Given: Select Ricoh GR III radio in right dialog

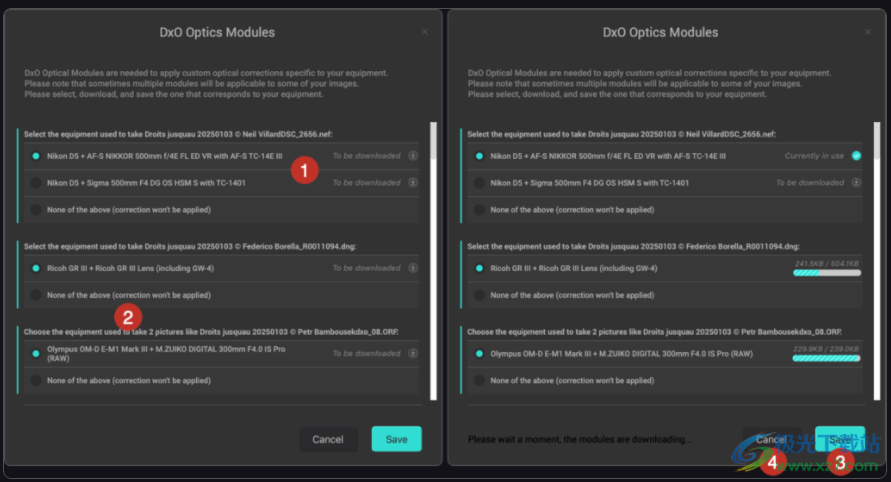Looking at the screenshot, I should coord(479,268).
